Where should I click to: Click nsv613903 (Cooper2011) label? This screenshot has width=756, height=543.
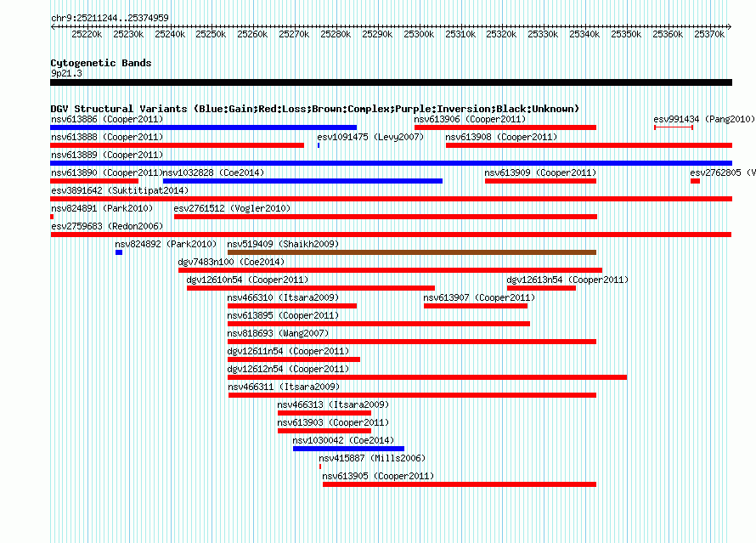tap(333, 422)
